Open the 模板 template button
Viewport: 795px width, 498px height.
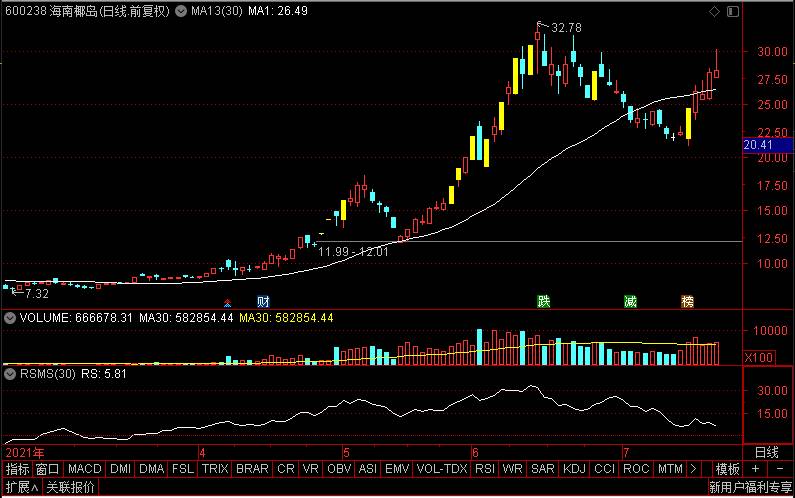(x=728, y=469)
